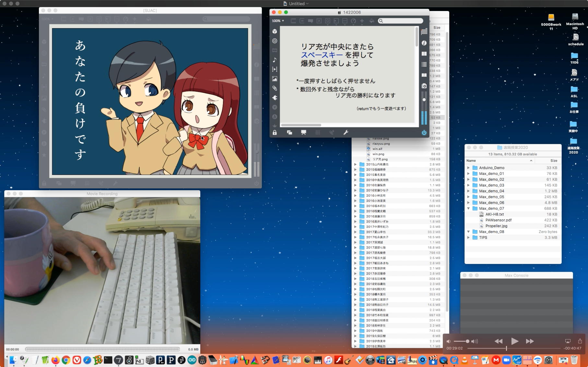Collapse the Max_demo_07 folder
588x367 pixels.
tap(468, 208)
